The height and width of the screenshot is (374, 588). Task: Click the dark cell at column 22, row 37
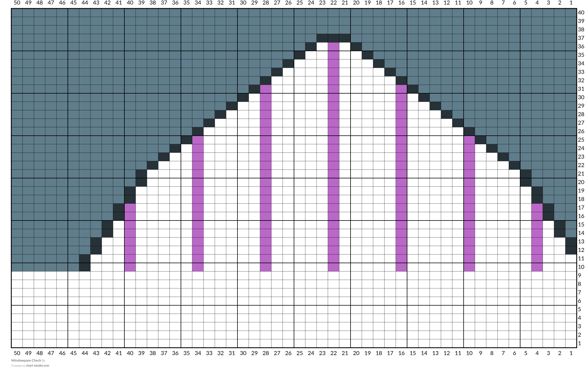point(334,38)
